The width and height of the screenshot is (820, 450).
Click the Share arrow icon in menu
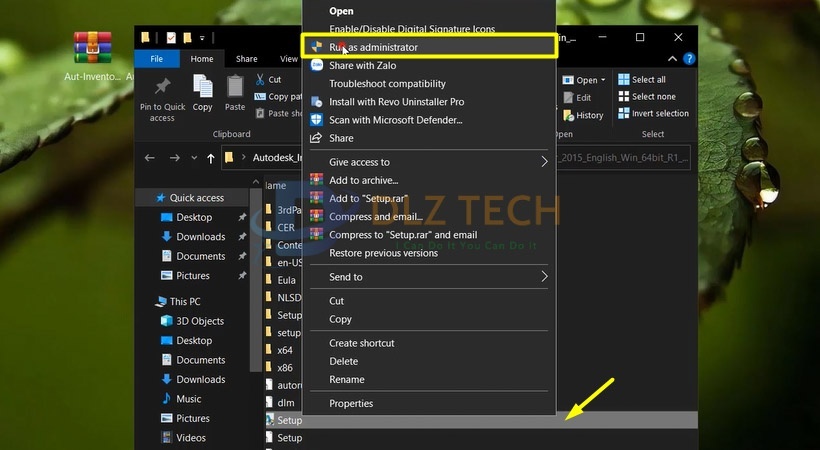point(316,138)
